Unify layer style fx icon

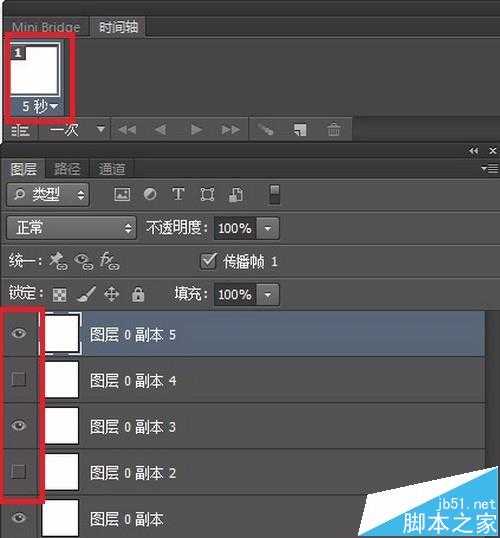coord(109,261)
